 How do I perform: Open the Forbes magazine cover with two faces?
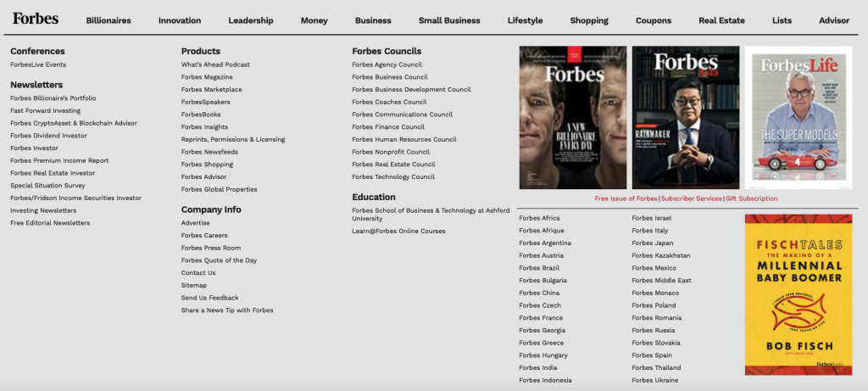point(573,117)
